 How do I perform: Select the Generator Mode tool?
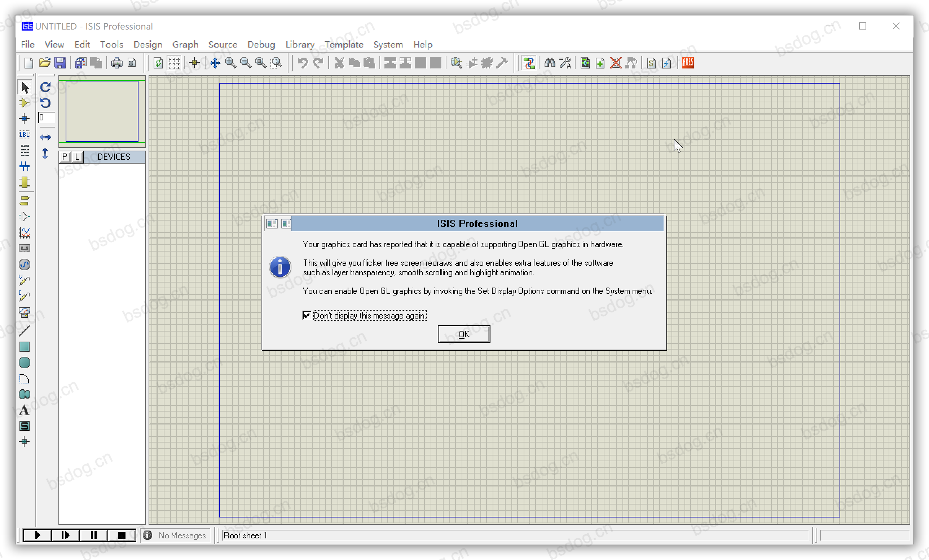coord(25,265)
